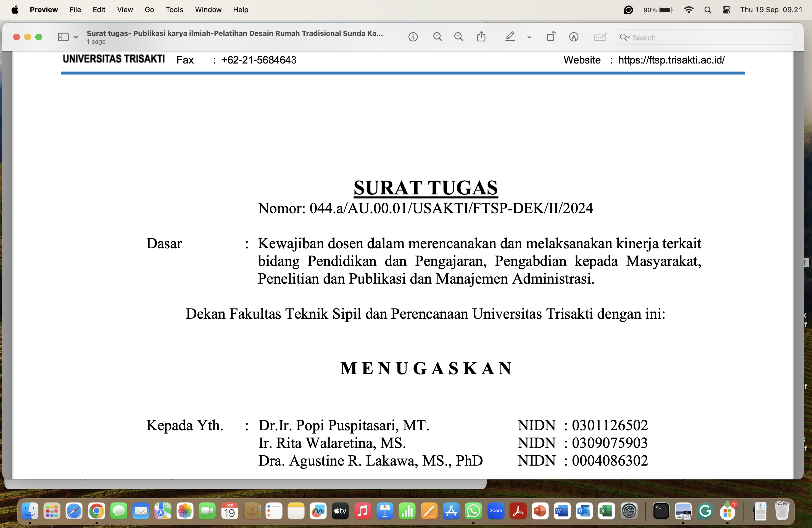Open Calendar from the Dock
This screenshot has height=528, width=812.
click(x=229, y=511)
